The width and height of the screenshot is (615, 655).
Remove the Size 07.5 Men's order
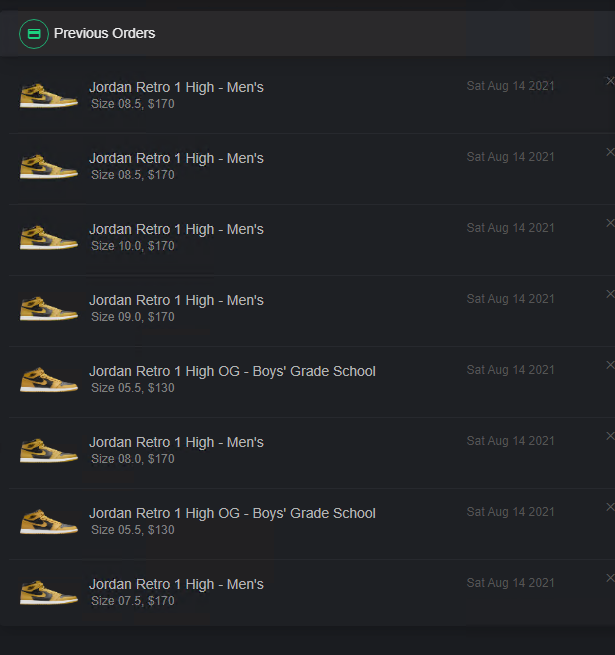(x=610, y=578)
